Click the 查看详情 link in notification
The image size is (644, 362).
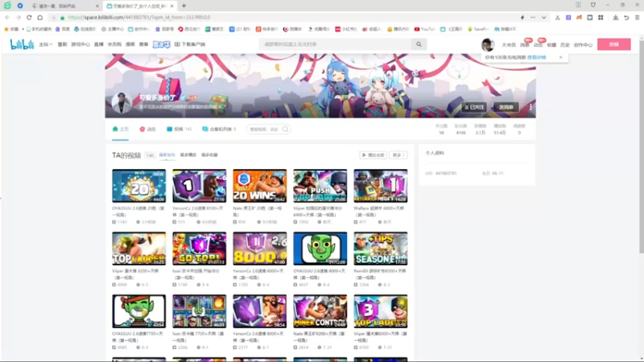[536, 57]
